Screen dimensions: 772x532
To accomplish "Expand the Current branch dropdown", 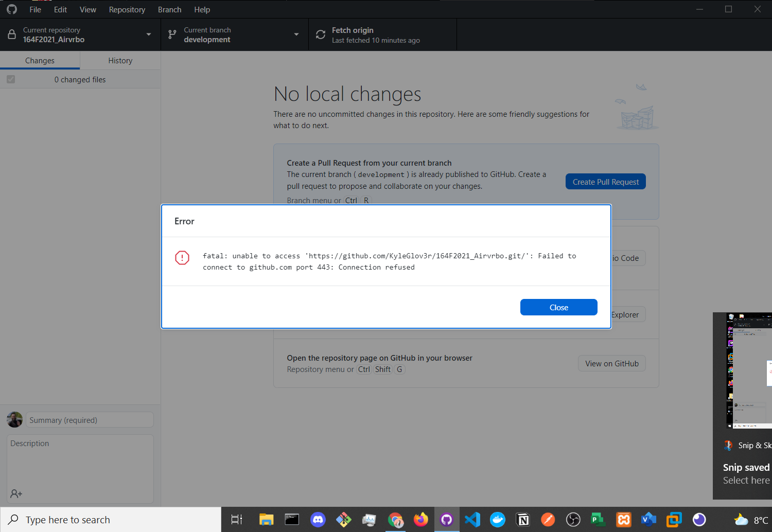I will point(296,34).
